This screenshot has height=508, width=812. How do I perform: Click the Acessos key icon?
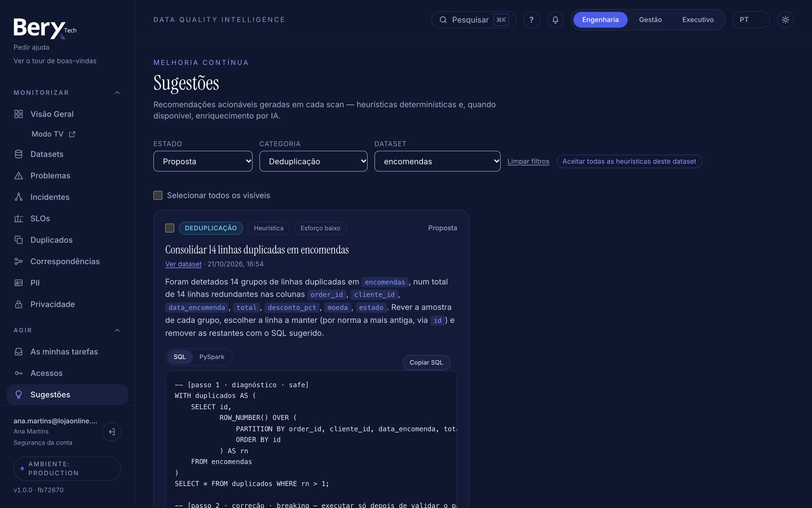[18, 373]
